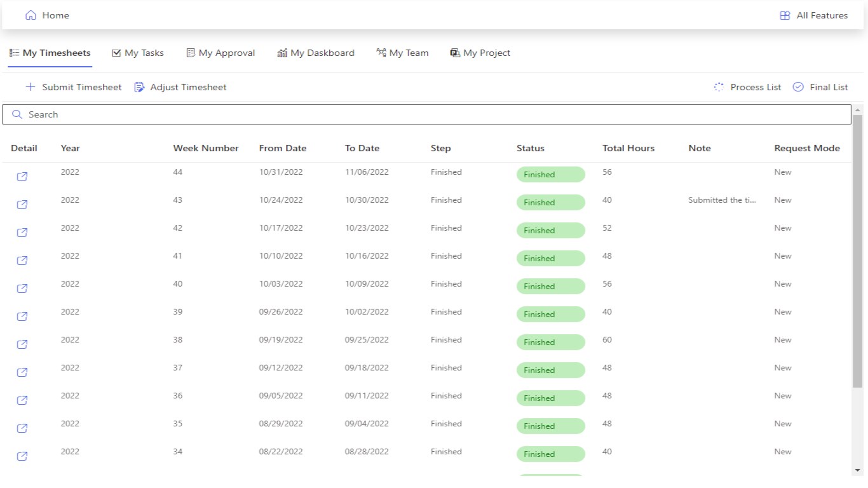
Task: Click the Search input field
Action: coord(427,114)
